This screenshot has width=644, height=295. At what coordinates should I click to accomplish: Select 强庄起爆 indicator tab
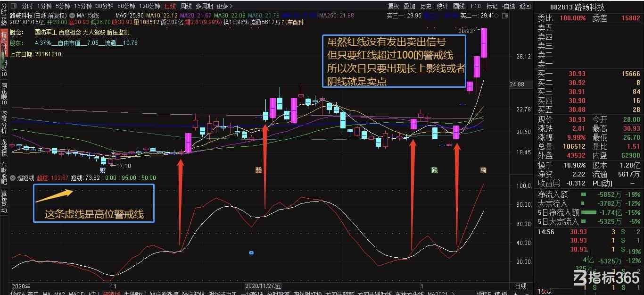pos(194,293)
